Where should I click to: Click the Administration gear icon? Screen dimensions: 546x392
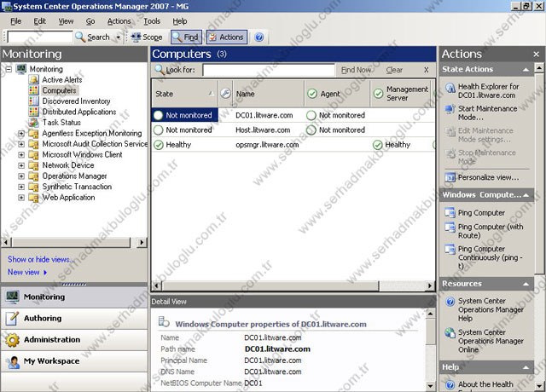[x=12, y=340]
